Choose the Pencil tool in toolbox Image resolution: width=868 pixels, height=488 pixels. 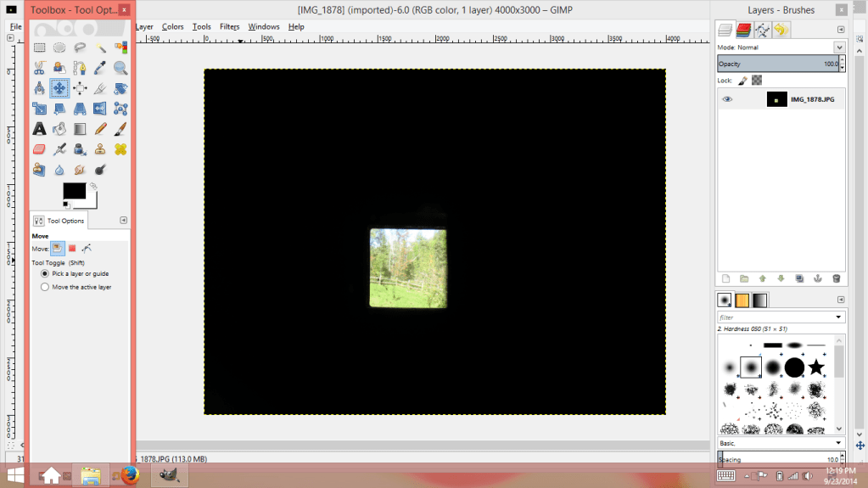tap(100, 129)
